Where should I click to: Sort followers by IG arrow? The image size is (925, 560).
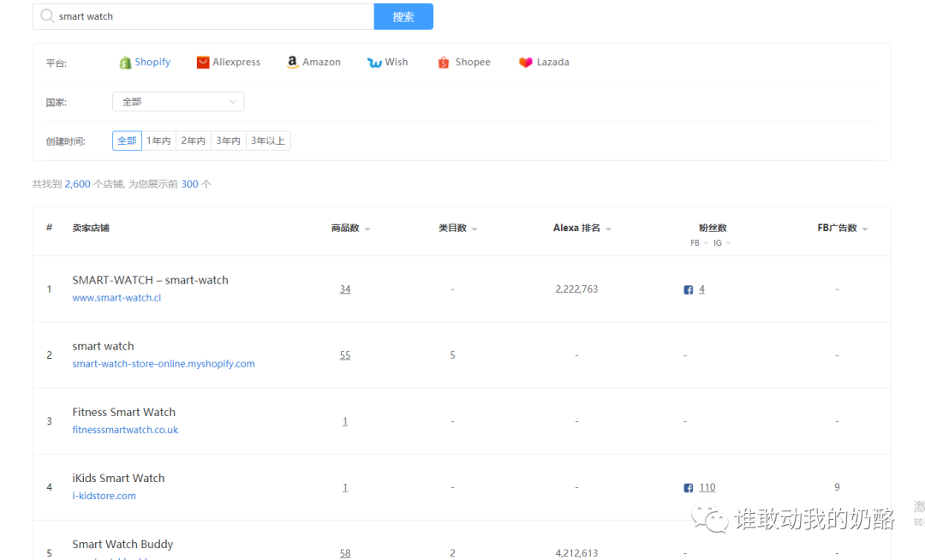tap(728, 243)
